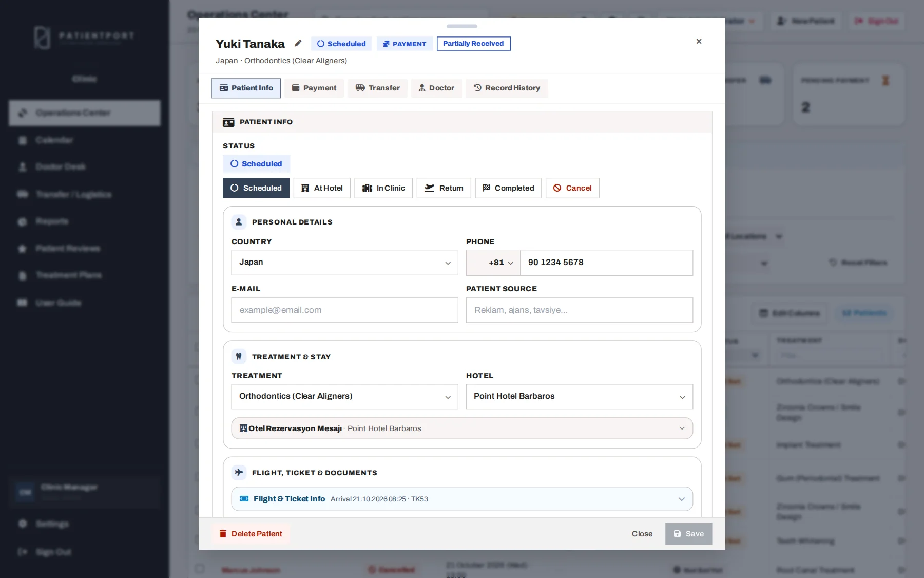Click the Partially Received badge
This screenshot has width=924, height=578.
click(x=473, y=44)
